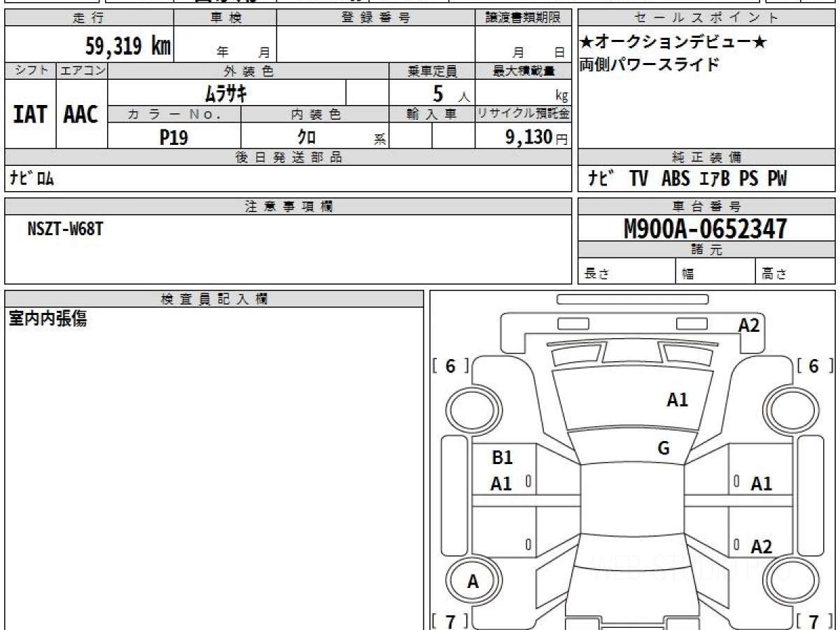Select the 5 人 seating capacity value
This screenshot has height=630, width=840.
tap(451, 93)
